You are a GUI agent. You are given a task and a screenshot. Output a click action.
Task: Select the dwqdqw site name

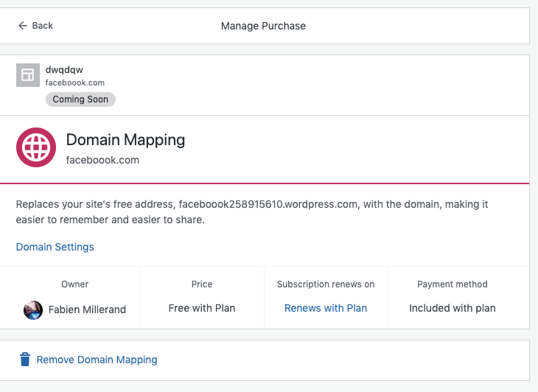pos(64,70)
